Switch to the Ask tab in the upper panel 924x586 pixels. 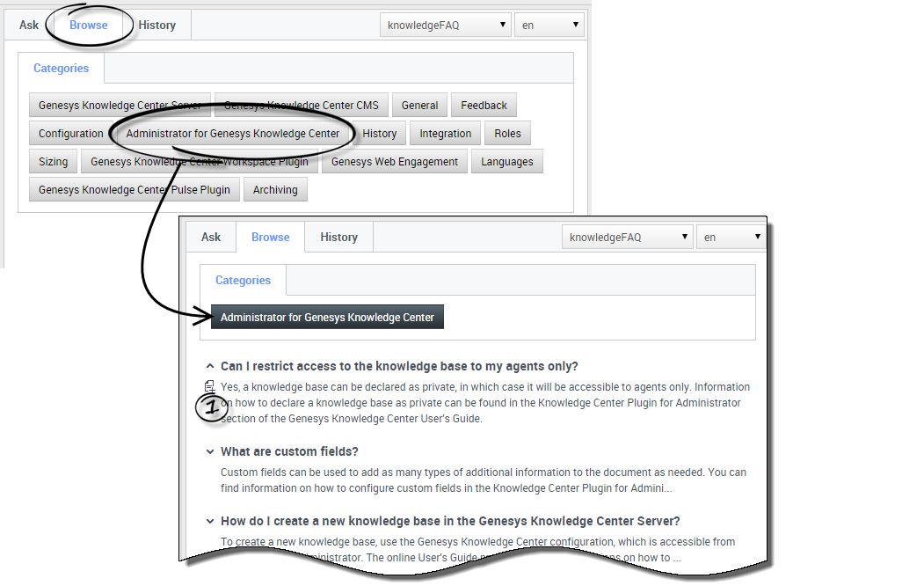pos(29,26)
